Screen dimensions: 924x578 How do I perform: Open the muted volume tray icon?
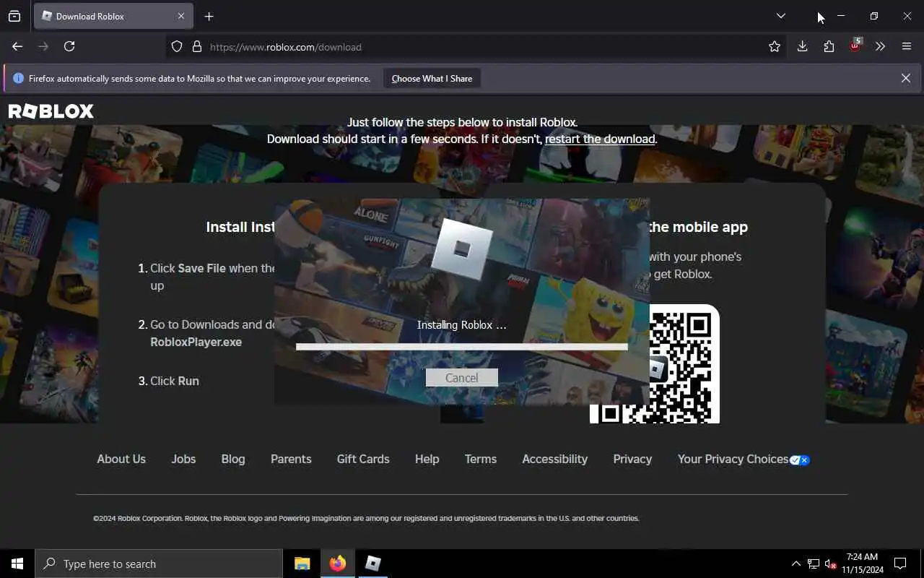[830, 564]
